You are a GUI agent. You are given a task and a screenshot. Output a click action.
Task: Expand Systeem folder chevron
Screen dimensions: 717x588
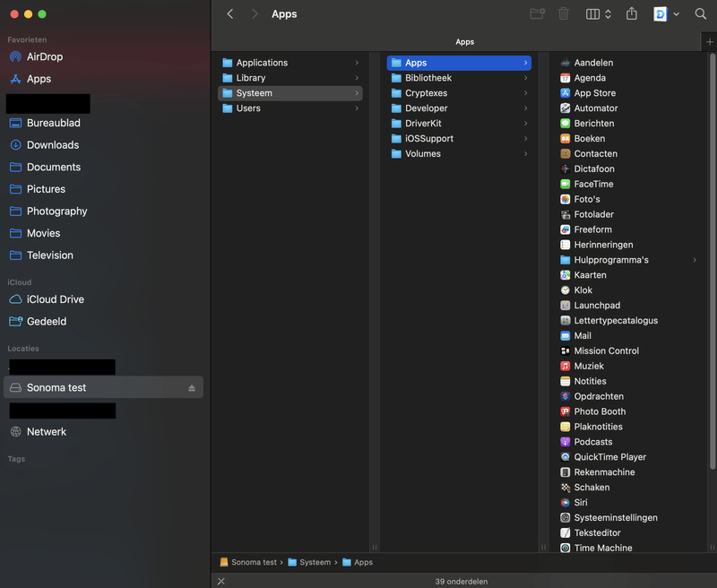(357, 93)
